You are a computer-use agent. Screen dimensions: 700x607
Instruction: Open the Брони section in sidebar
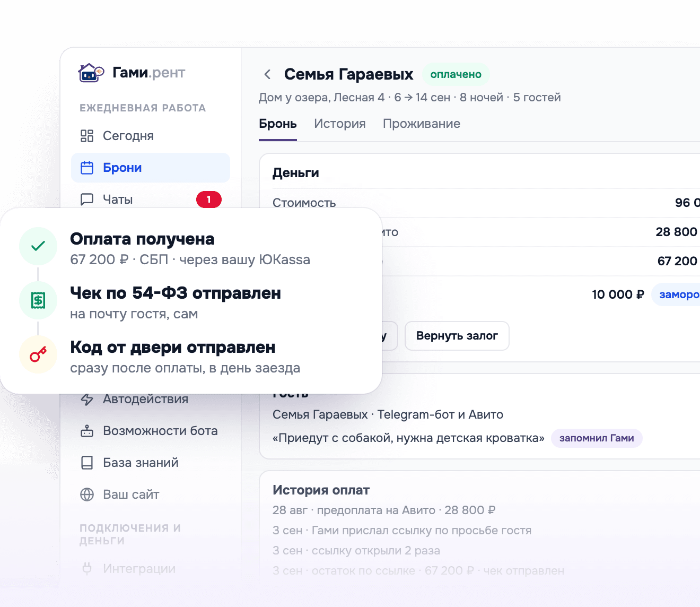tap(151, 168)
